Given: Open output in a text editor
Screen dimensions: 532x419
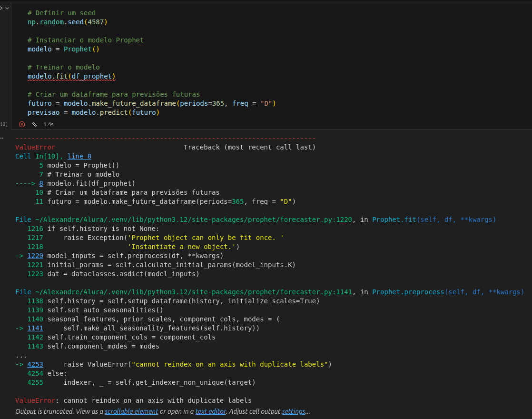Looking at the screenshot, I should pos(211,411).
